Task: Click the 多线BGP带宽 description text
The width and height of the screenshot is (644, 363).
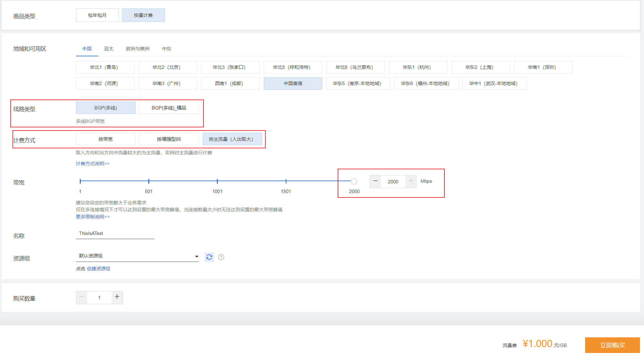Action: pos(90,121)
